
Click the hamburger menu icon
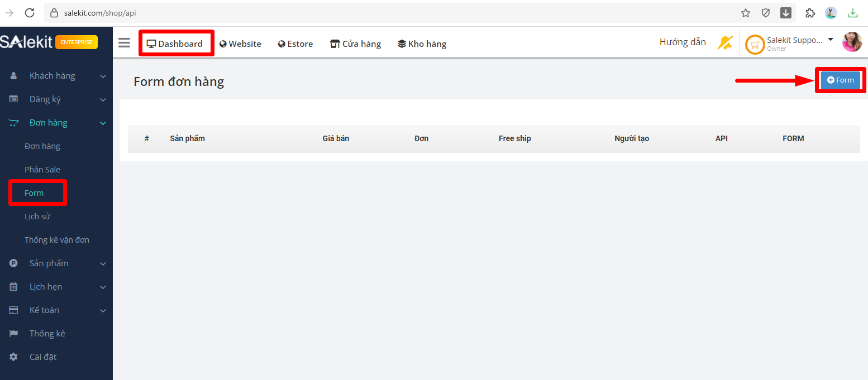point(124,44)
